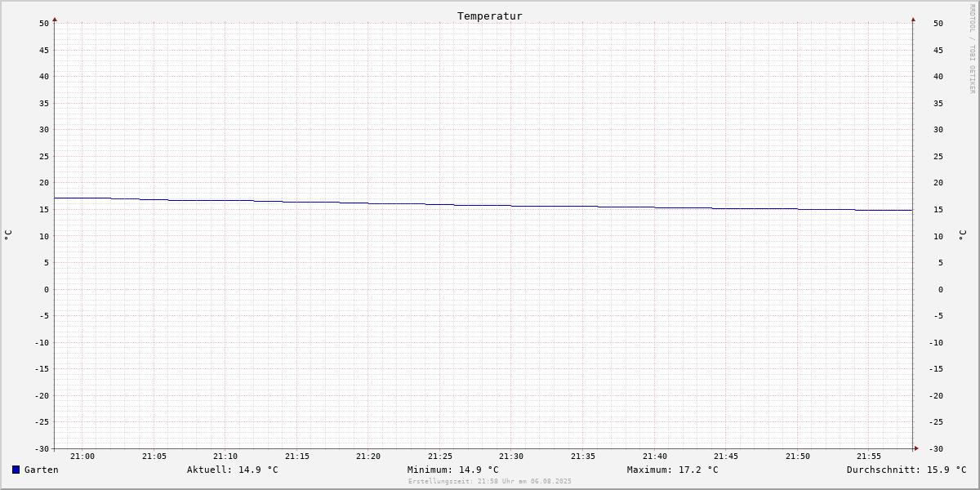Click the Erstellungszeit timestamp footer text
The height and width of the screenshot is (490, 980).
[490, 481]
